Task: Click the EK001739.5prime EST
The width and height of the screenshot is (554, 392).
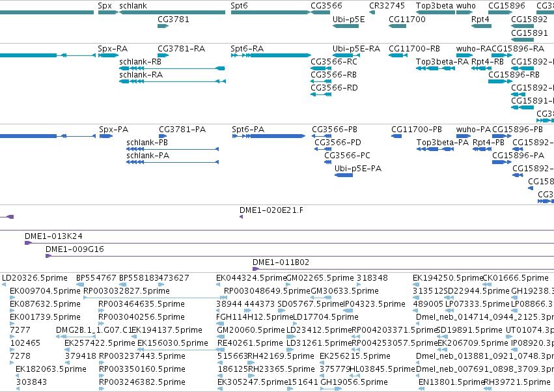Action: [x=12, y=324]
